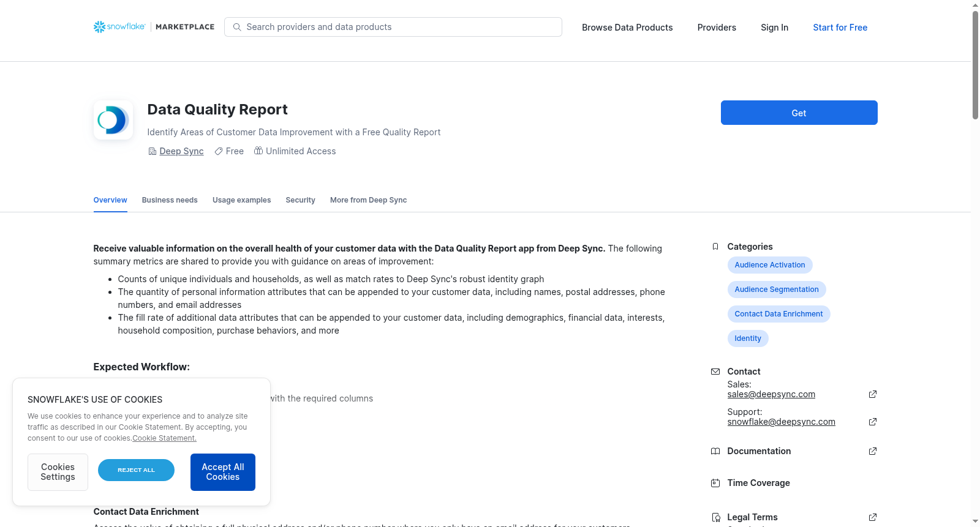This screenshot has width=980, height=527.
Task: Click the MARKETPLACE label
Action: click(x=185, y=27)
